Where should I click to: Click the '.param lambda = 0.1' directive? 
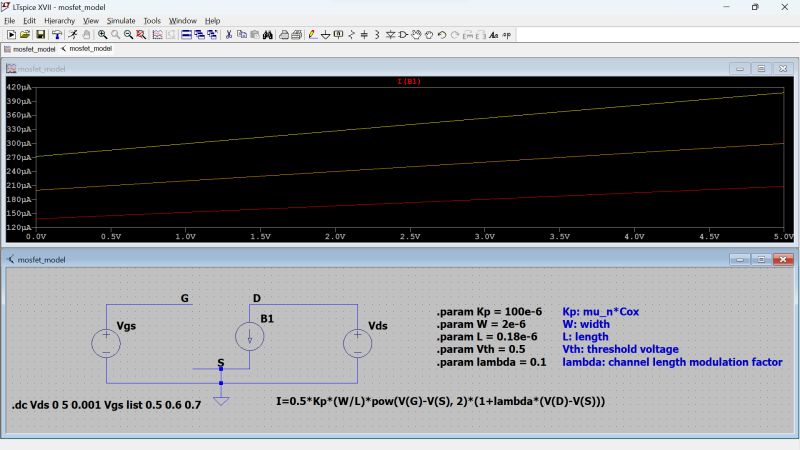click(x=491, y=362)
